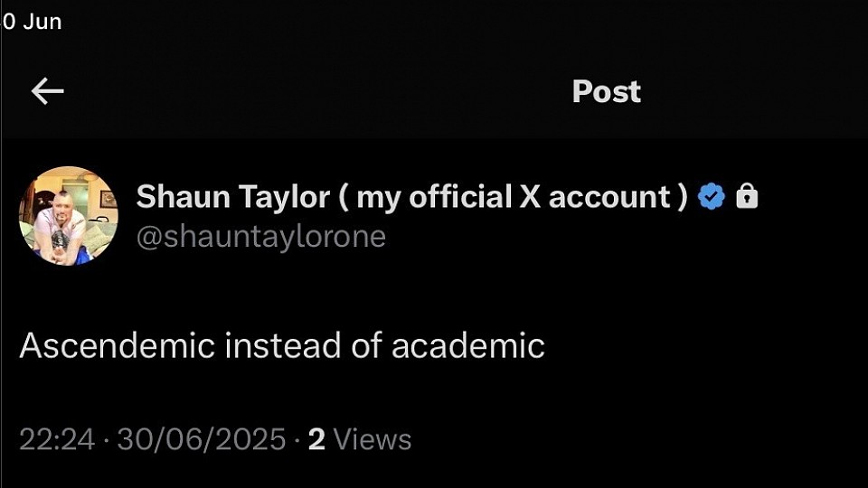Click the @shauntaylorone handle

(x=260, y=236)
